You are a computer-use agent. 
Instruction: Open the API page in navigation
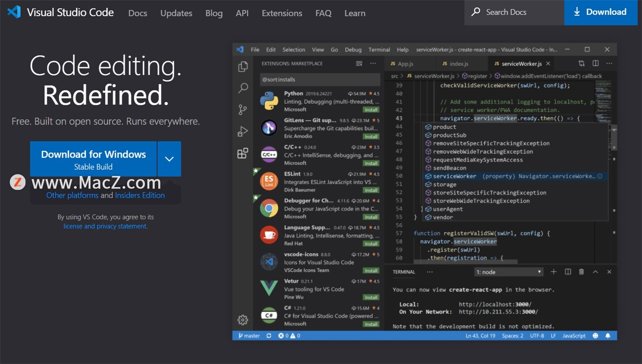pos(242,13)
